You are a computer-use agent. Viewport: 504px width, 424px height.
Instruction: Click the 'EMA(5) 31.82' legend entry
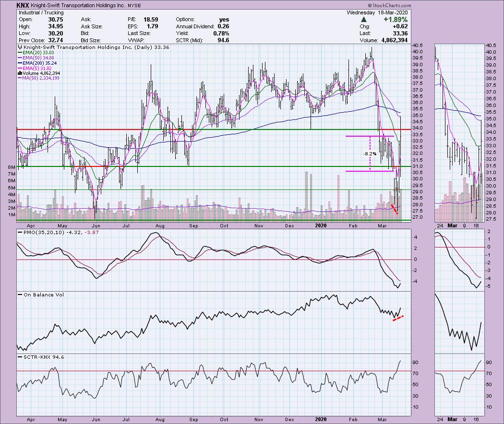click(37, 69)
